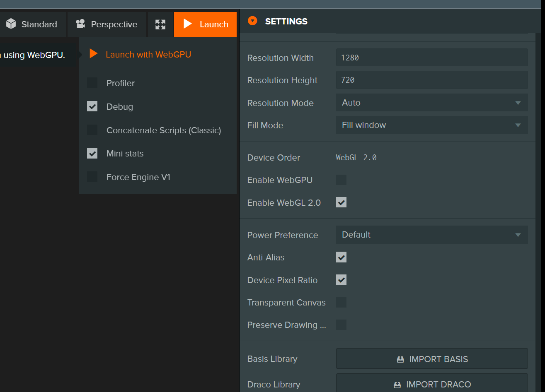Disable the Anti-Alias checkbox
The image size is (545, 392).
341,257
